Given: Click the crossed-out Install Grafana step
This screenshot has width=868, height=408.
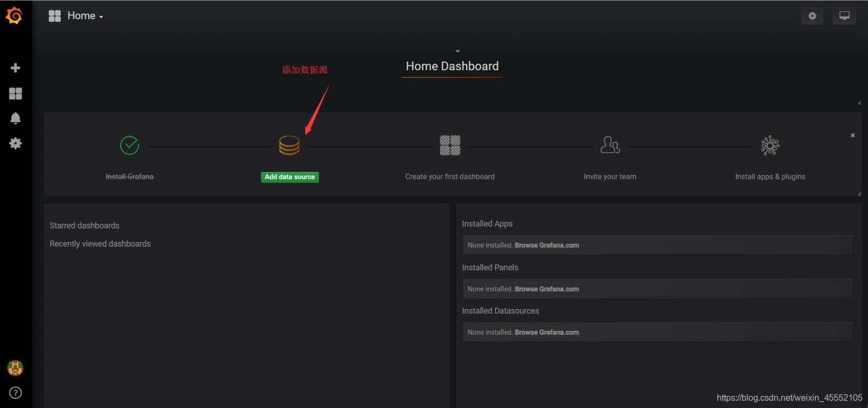Looking at the screenshot, I should 130,177.
